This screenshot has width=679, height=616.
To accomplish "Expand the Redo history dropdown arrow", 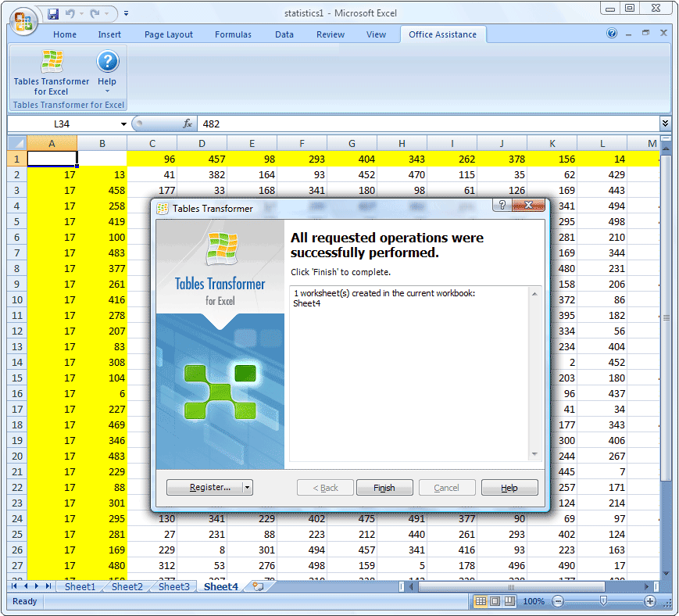I will 106,14.
